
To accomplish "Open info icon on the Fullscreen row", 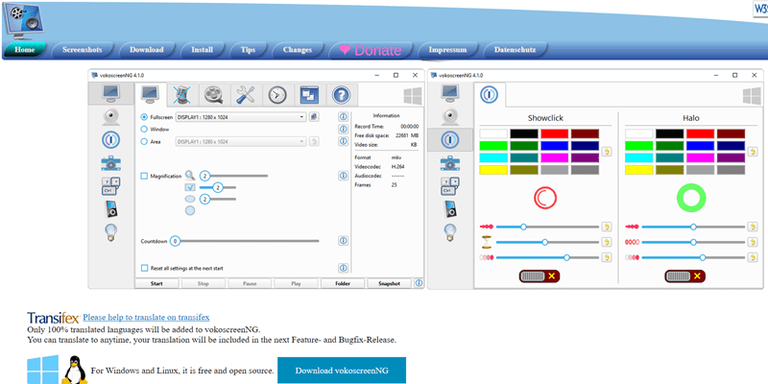I will (343, 117).
